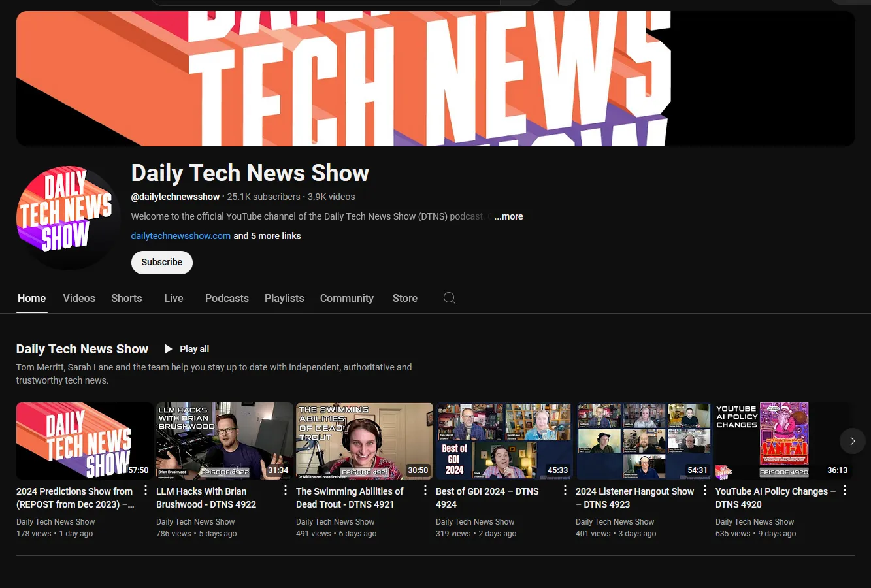The height and width of the screenshot is (588, 871).
Task: Click the Play all triangle icon
Action: coord(168,349)
